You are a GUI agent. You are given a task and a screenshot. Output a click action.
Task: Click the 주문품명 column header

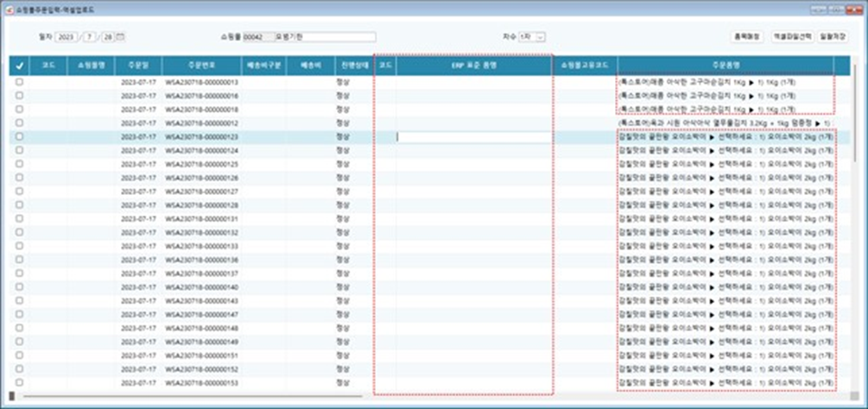click(725, 66)
